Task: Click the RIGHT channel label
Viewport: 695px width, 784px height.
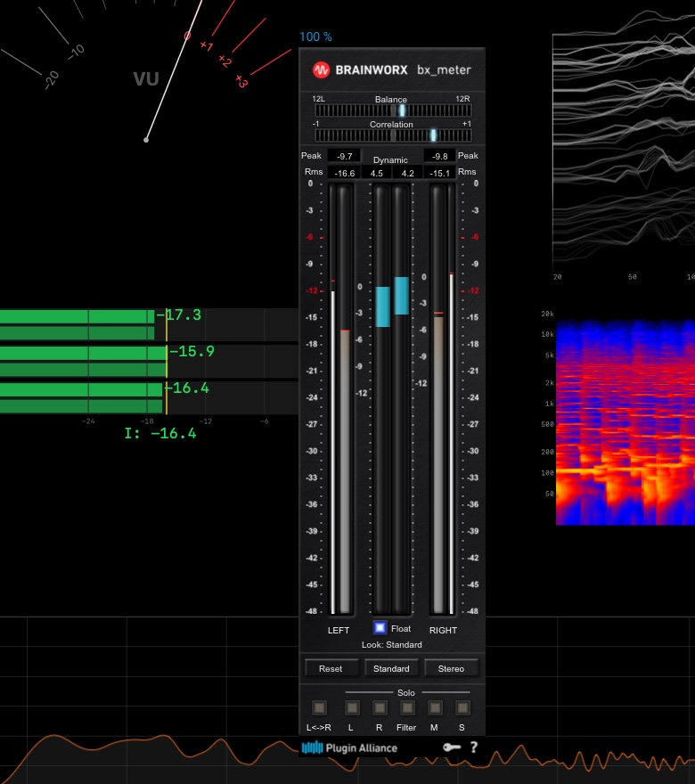Action: click(443, 630)
